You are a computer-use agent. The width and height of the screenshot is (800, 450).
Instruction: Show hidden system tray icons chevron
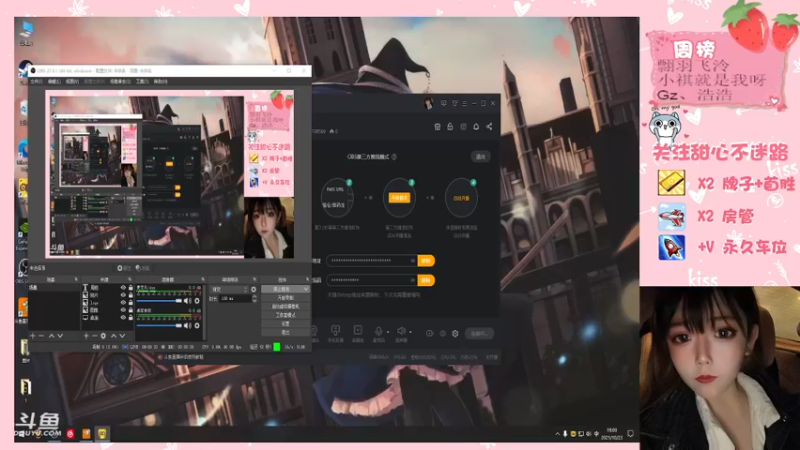tap(557, 434)
